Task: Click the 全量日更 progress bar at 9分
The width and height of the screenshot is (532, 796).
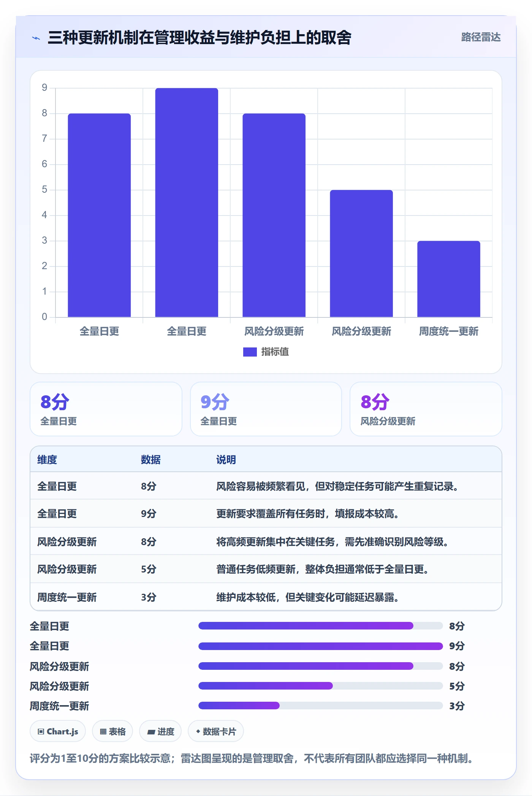Action: (321, 646)
